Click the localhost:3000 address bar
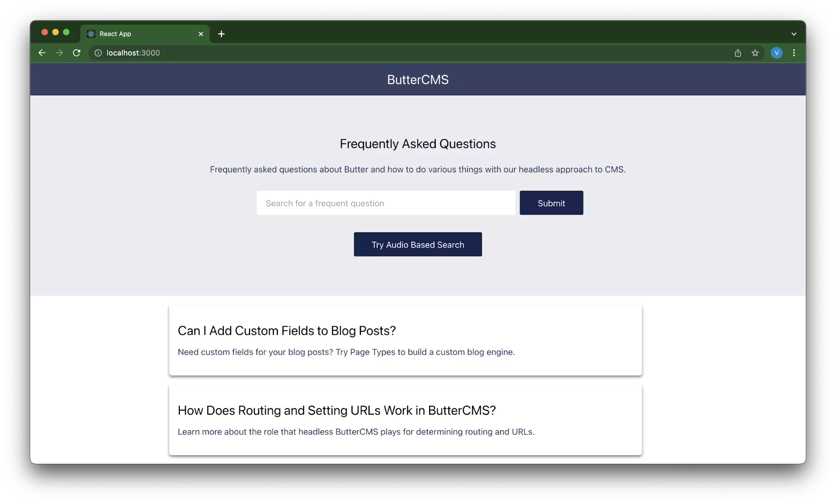Image resolution: width=836 pixels, height=504 pixels. tap(133, 53)
